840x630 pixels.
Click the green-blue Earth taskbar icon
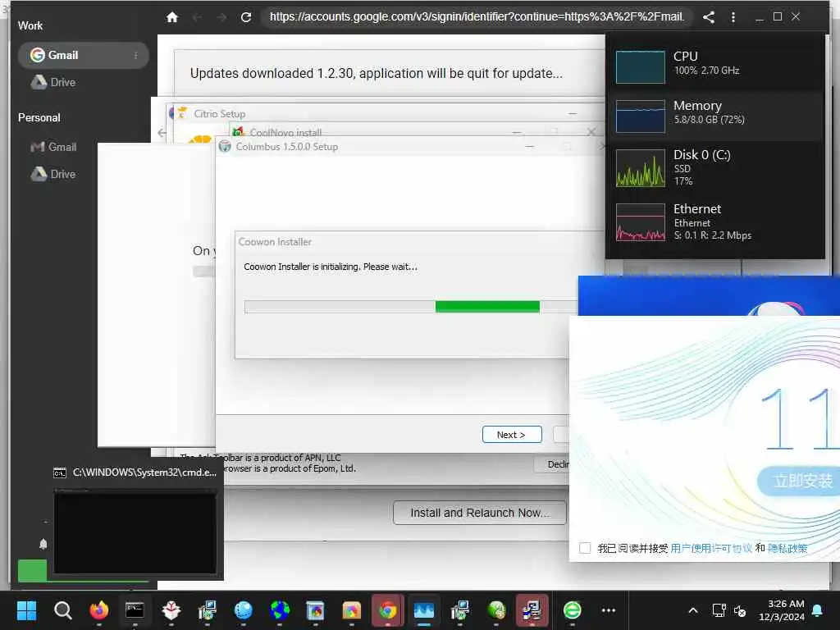(279, 610)
